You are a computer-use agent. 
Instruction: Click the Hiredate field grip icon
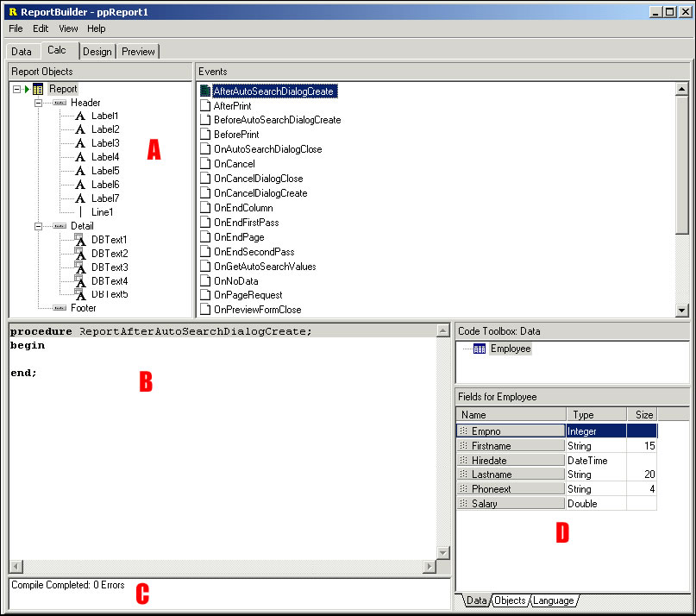point(463,460)
